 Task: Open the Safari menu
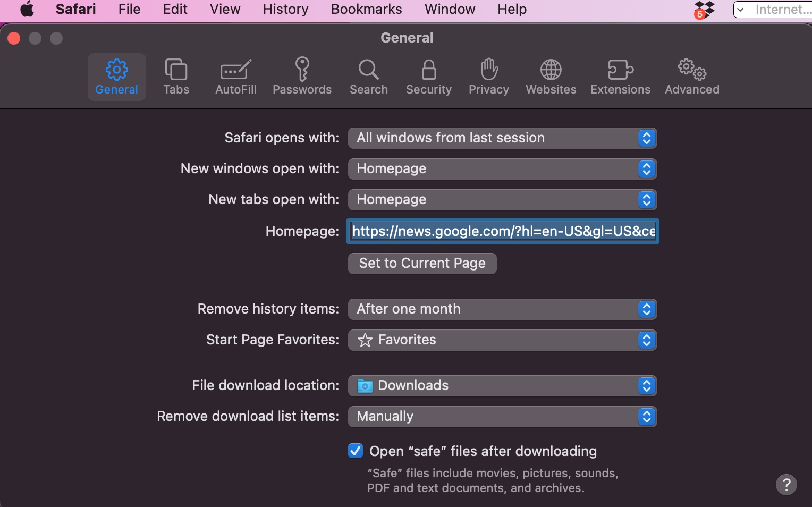pos(76,9)
